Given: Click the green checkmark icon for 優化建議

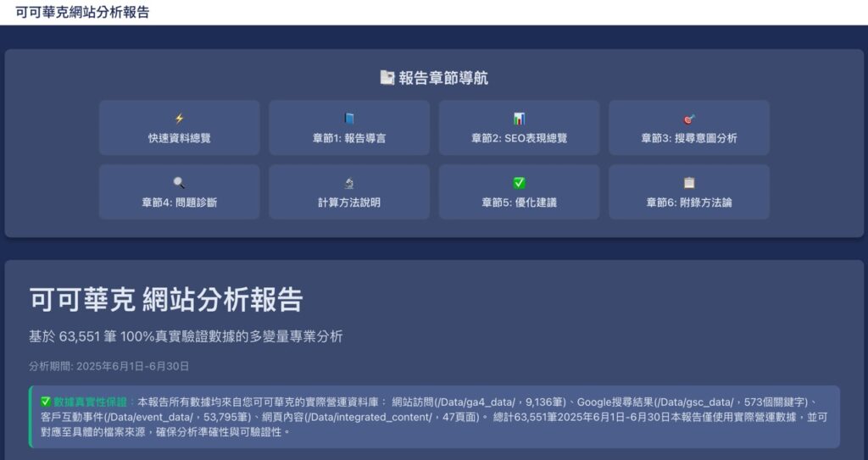Looking at the screenshot, I should pos(519,183).
